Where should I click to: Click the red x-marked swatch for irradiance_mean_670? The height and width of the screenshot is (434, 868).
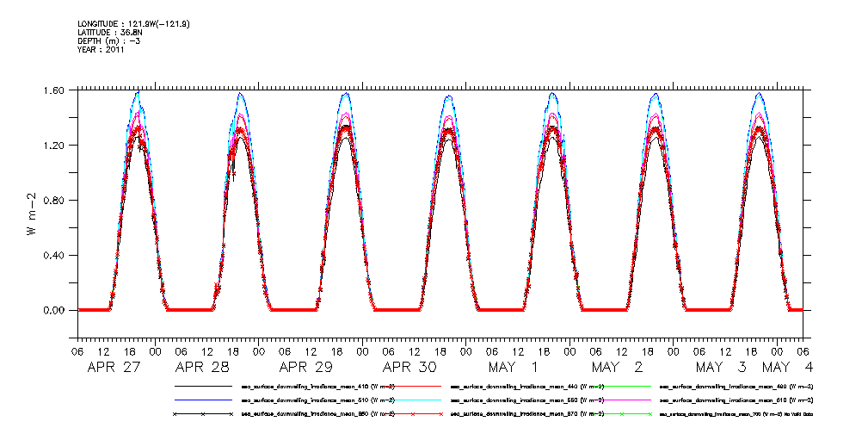(x=412, y=414)
